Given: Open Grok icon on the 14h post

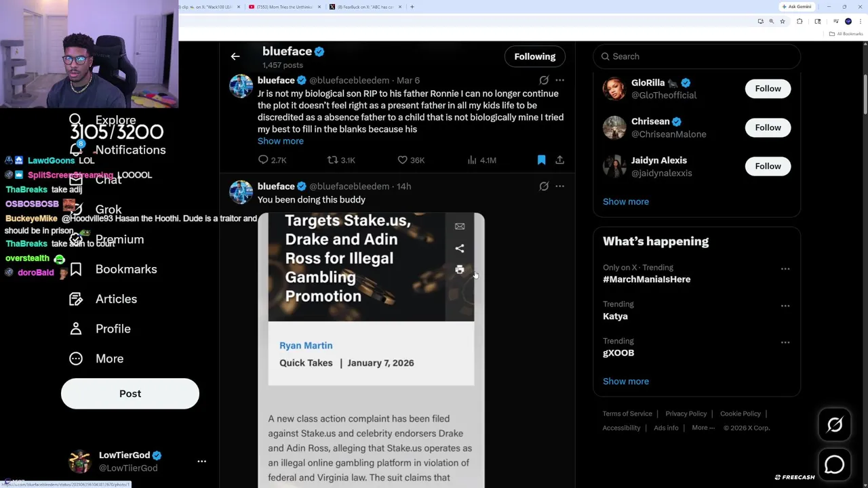Looking at the screenshot, I should pos(544,186).
